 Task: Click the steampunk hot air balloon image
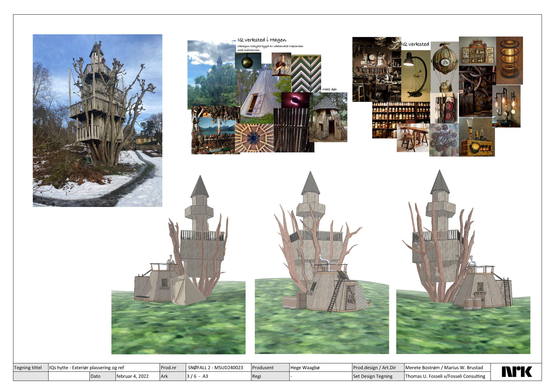(445, 68)
